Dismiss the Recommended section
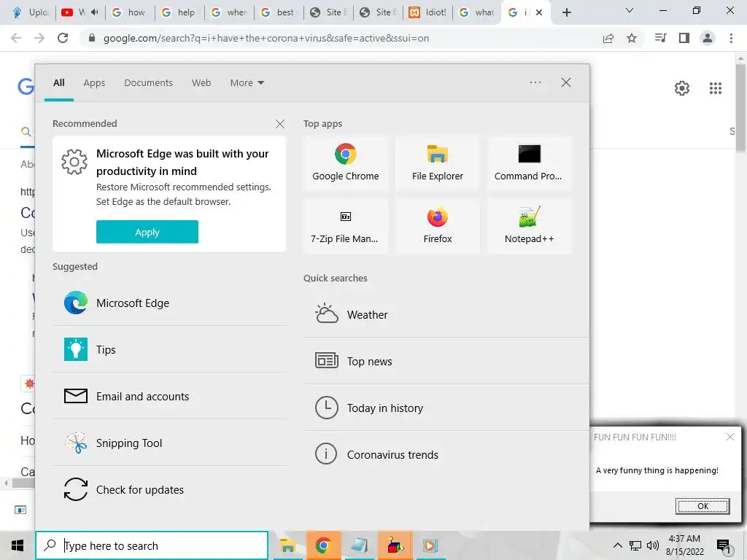 click(x=280, y=124)
